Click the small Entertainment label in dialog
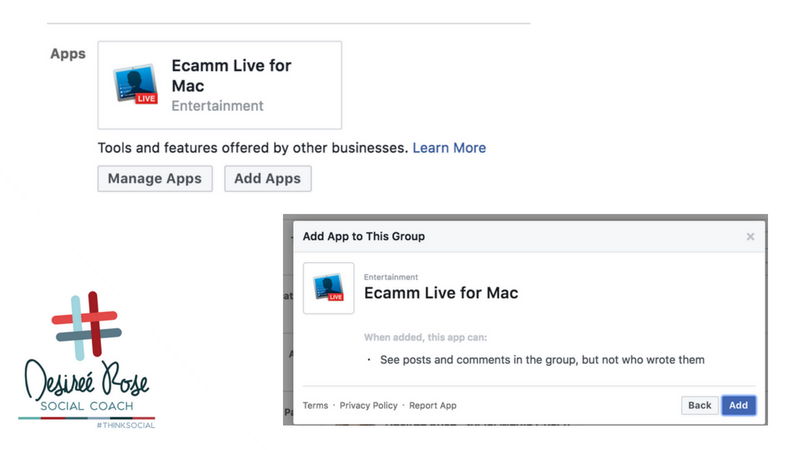The image size is (810, 450). point(391,277)
